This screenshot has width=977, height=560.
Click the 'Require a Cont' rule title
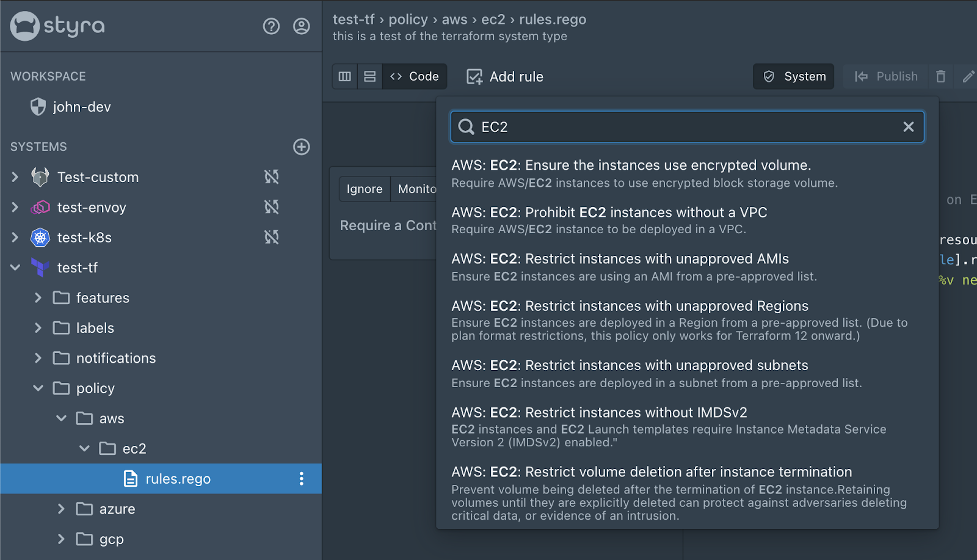coord(388,225)
